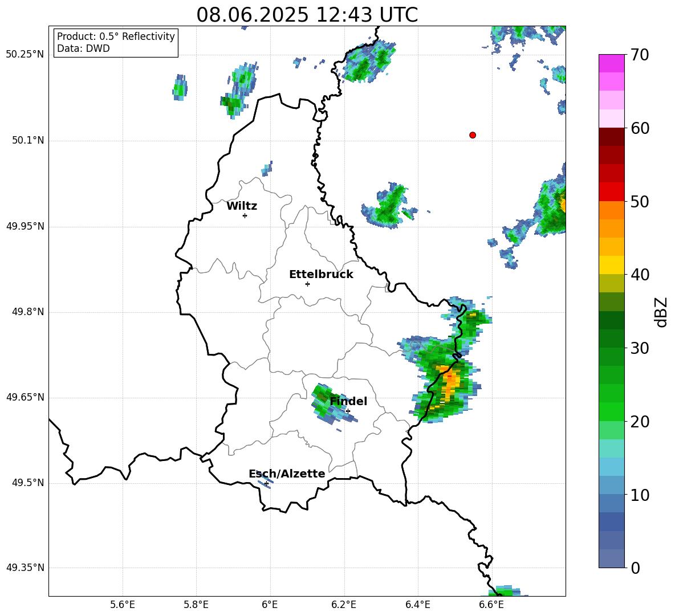Click the Ettelbruck cross marker

(x=307, y=284)
